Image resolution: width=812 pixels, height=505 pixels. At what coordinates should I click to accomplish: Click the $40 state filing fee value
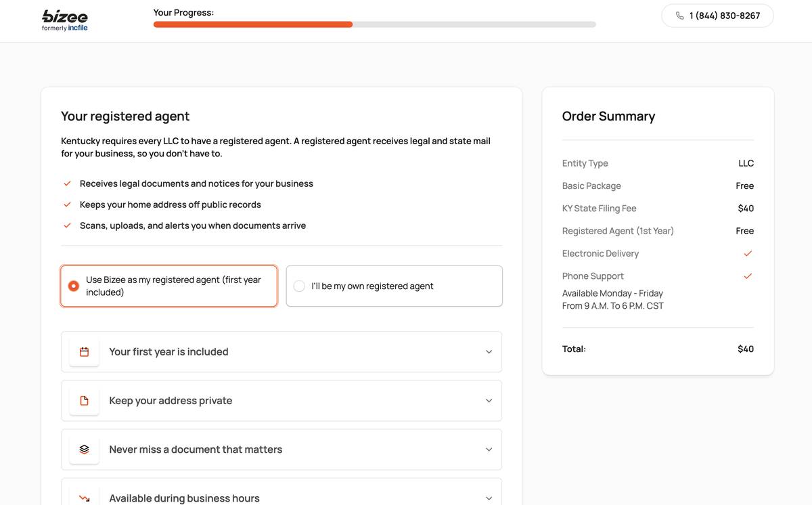click(746, 208)
